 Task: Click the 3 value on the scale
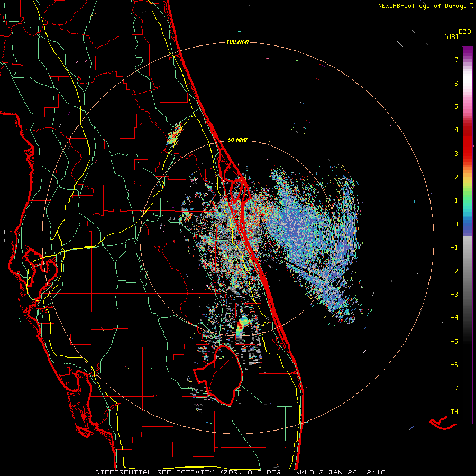pos(456,153)
